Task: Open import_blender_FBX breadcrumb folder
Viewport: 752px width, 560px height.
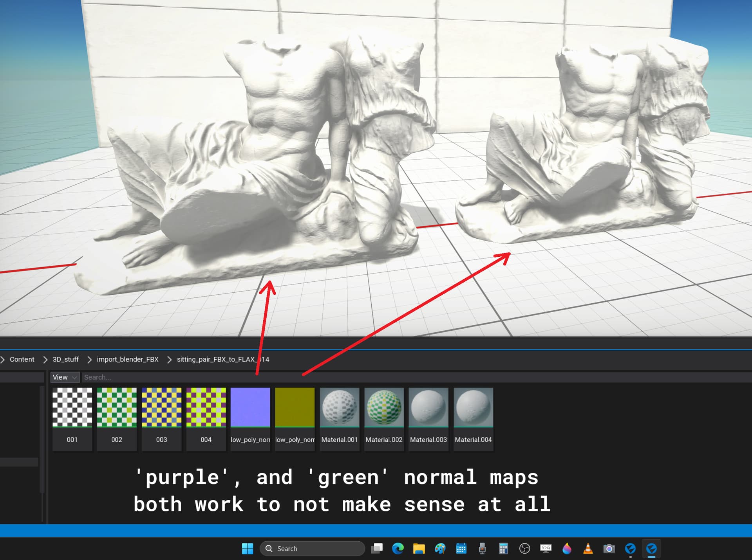Action: tap(128, 359)
